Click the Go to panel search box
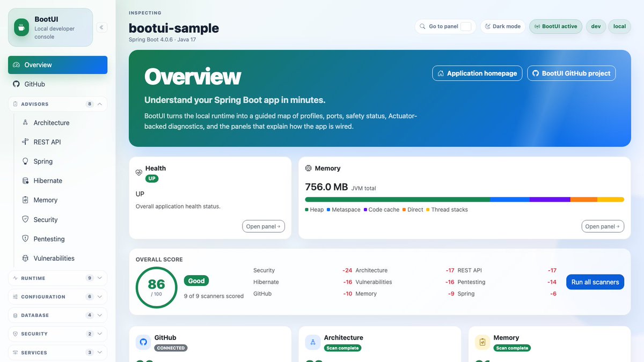This screenshot has width=644, height=362. (445, 26)
